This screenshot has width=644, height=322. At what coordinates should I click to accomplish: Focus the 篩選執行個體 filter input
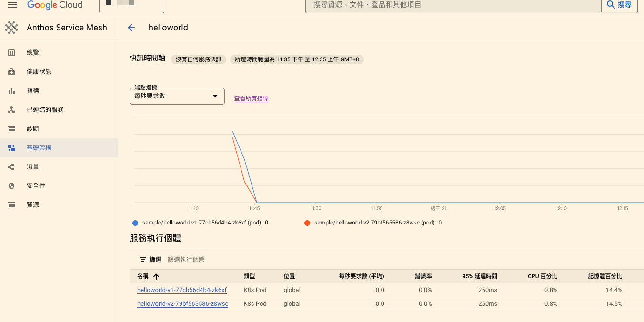186,260
